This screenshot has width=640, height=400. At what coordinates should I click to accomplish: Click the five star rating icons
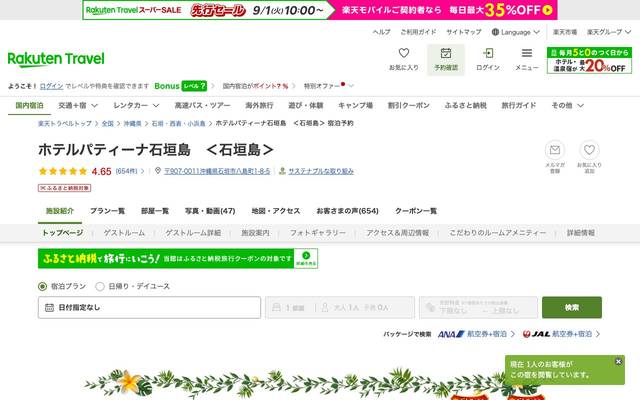(x=63, y=171)
